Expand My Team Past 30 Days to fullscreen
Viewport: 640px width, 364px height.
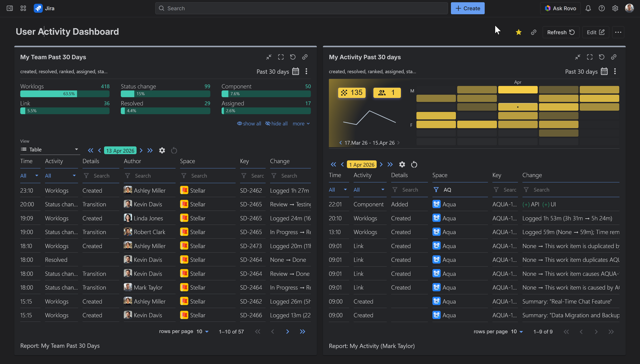tap(281, 57)
